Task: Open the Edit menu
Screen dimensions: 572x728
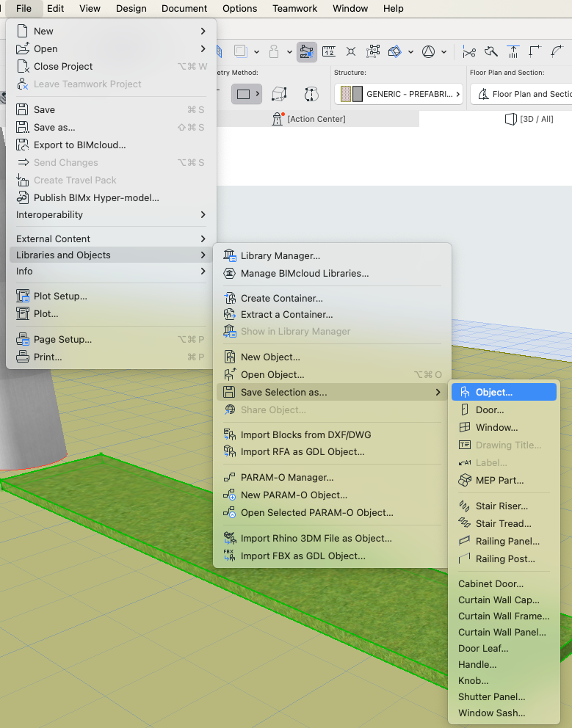Action: [55, 8]
